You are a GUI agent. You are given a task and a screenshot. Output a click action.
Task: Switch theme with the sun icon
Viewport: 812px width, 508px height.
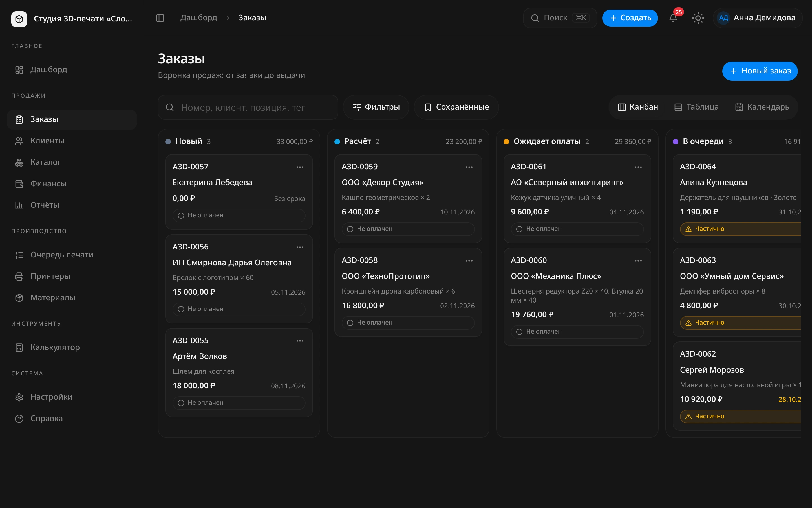pos(698,18)
